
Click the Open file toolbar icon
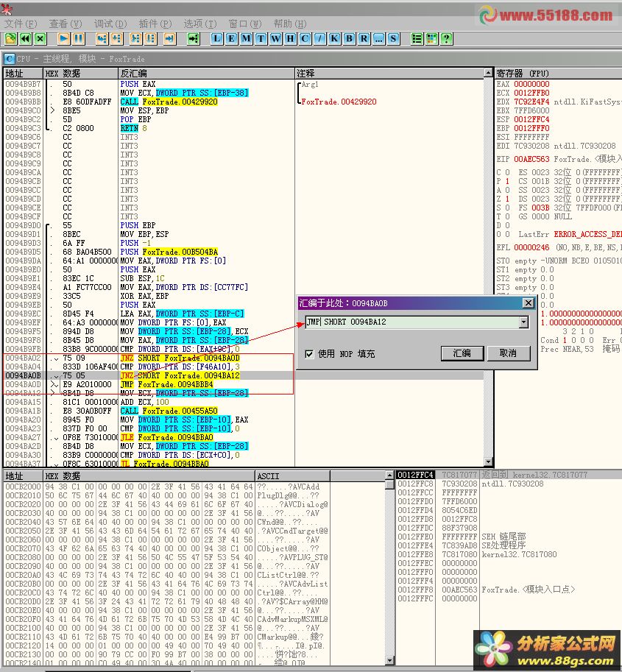point(11,39)
